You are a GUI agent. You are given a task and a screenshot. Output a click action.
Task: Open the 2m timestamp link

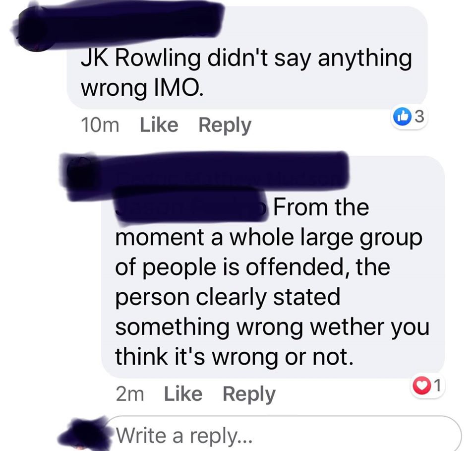(129, 394)
